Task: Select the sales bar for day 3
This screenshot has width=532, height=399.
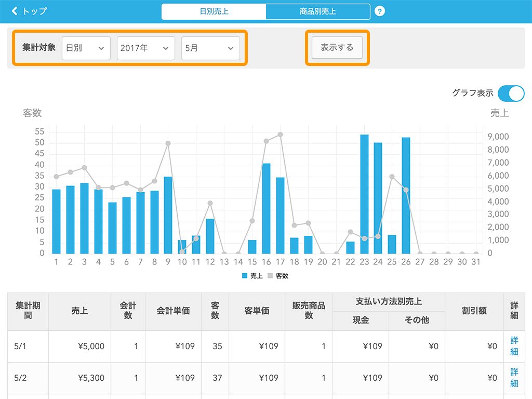Action: pos(85,219)
